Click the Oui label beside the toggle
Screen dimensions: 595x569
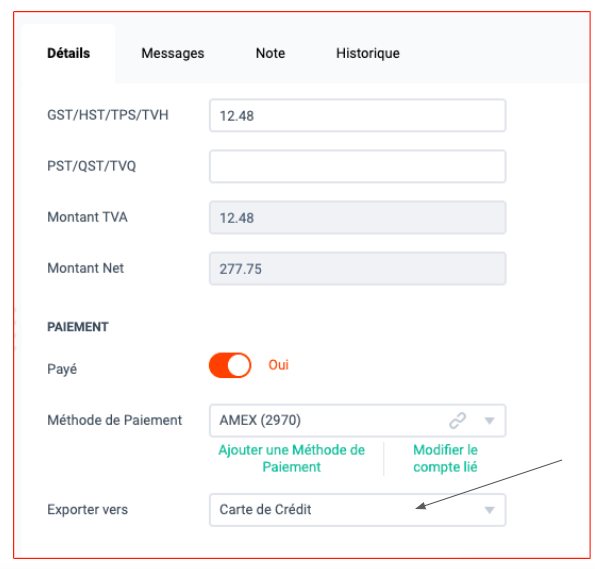279,365
